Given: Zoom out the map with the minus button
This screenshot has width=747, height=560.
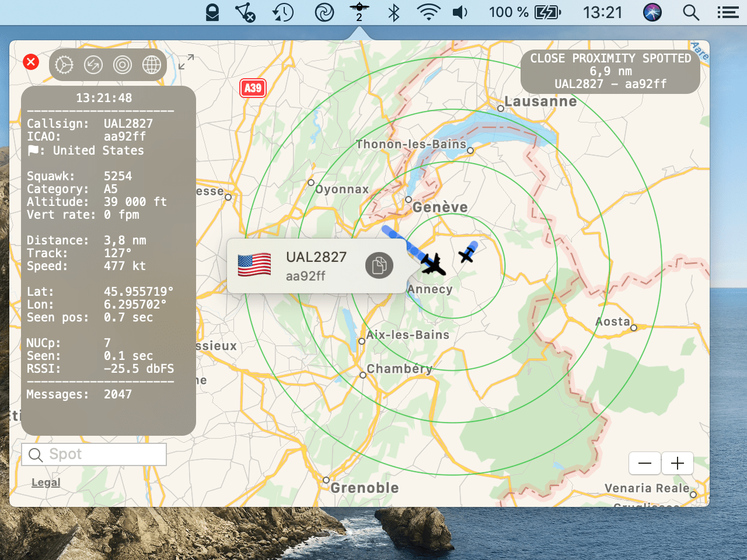Looking at the screenshot, I should click(x=645, y=463).
